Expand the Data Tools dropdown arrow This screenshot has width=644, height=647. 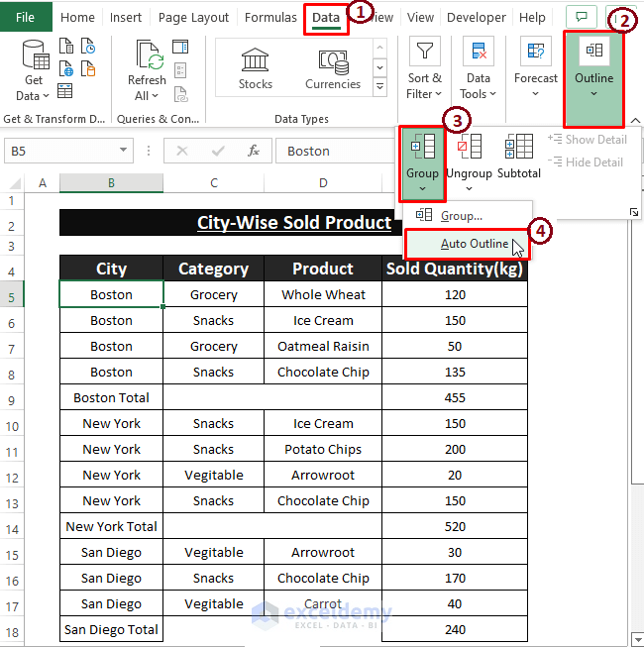point(492,94)
